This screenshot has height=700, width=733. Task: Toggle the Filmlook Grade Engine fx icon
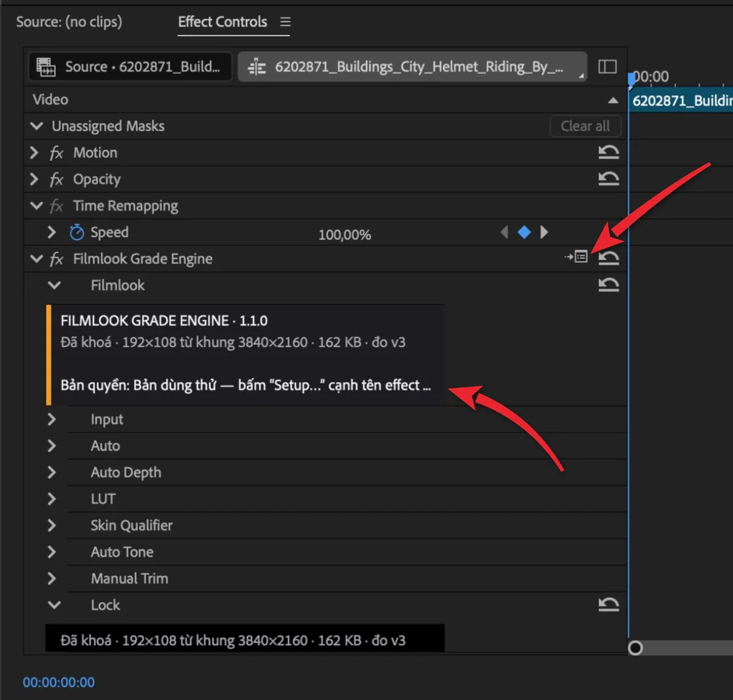[x=56, y=259]
